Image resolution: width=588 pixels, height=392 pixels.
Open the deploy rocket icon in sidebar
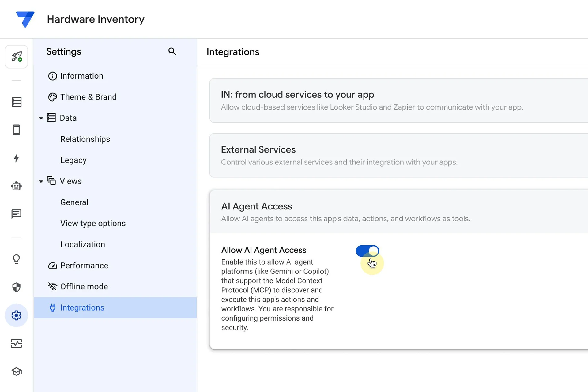click(x=17, y=57)
